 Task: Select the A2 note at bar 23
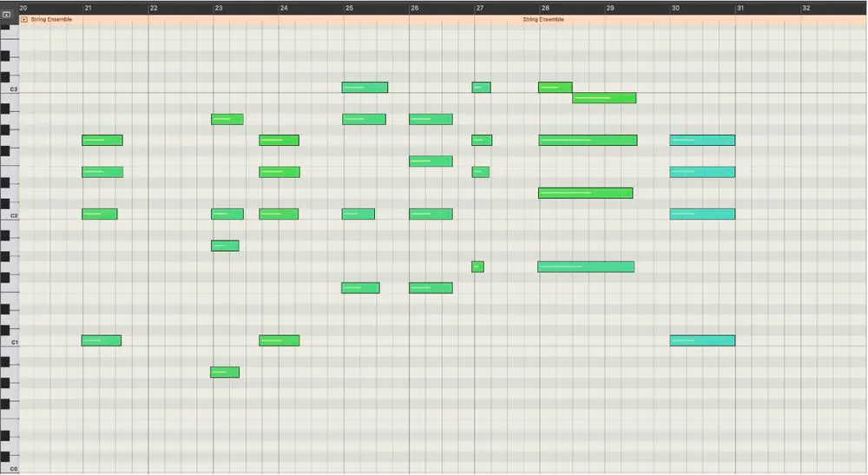pos(227,119)
